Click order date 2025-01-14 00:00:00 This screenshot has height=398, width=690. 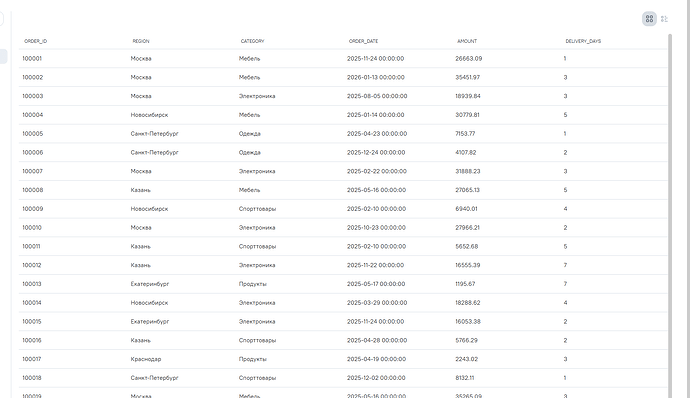pos(375,115)
